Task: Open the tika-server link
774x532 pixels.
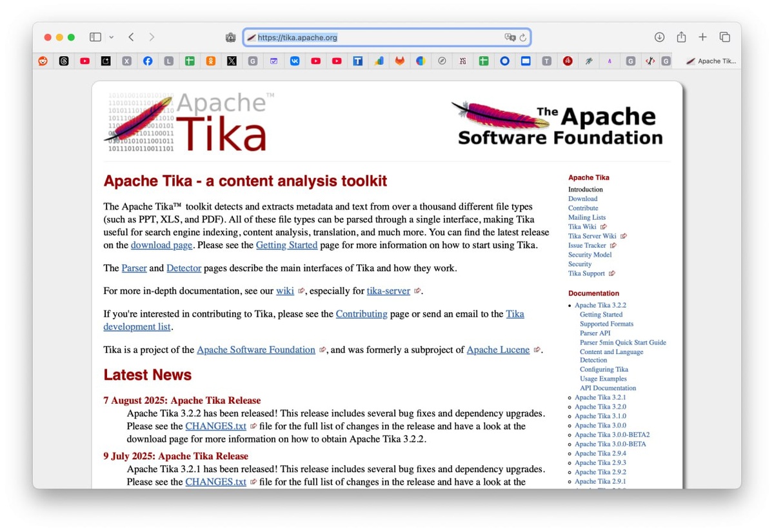Action: (x=388, y=291)
